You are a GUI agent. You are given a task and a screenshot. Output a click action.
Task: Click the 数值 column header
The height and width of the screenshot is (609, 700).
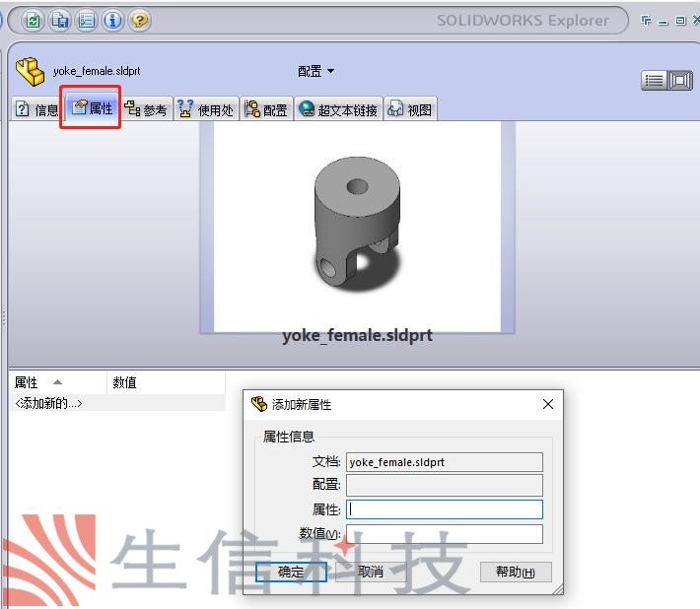coord(166,382)
